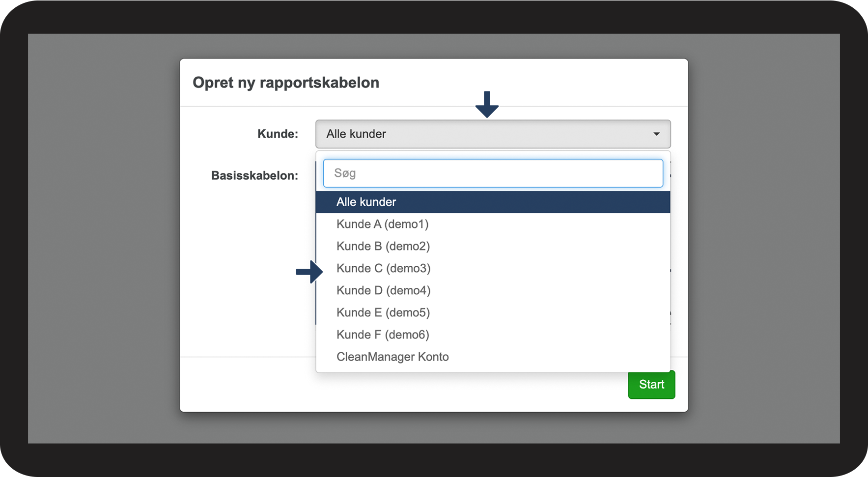Pick Kunde C (demo3) in dropdown

(384, 268)
